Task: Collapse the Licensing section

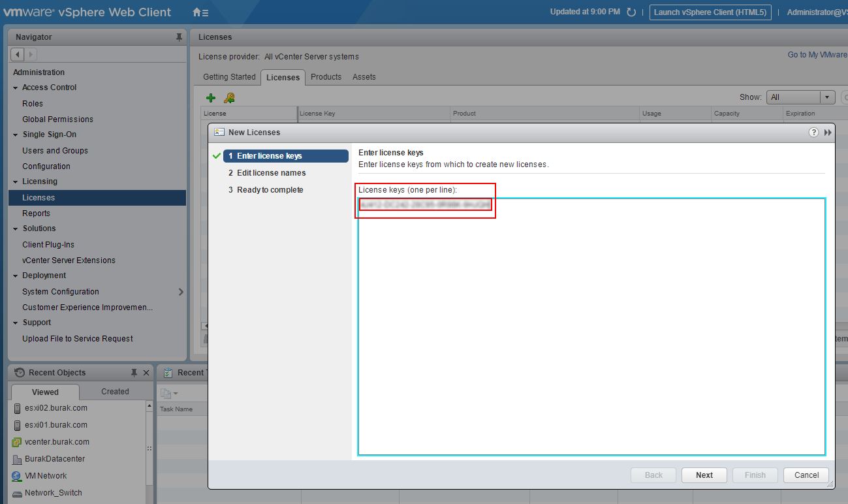Action: tap(16, 181)
